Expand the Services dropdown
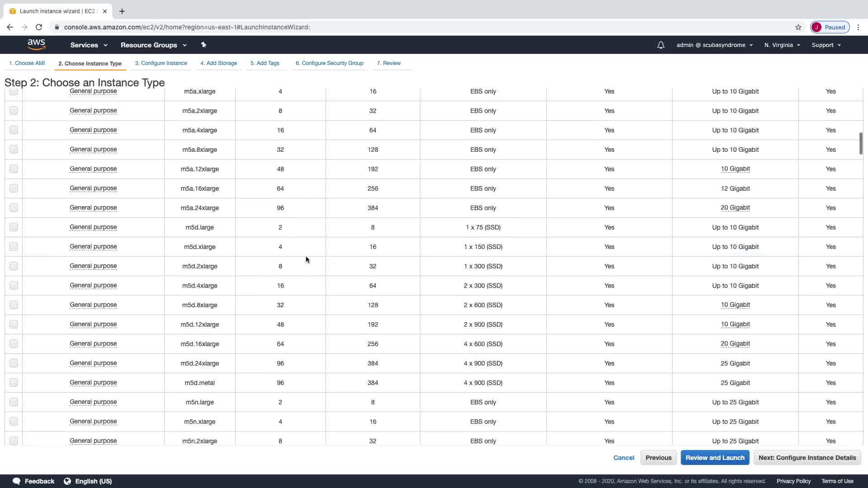Screen dimensions: 868x488 point(89,45)
